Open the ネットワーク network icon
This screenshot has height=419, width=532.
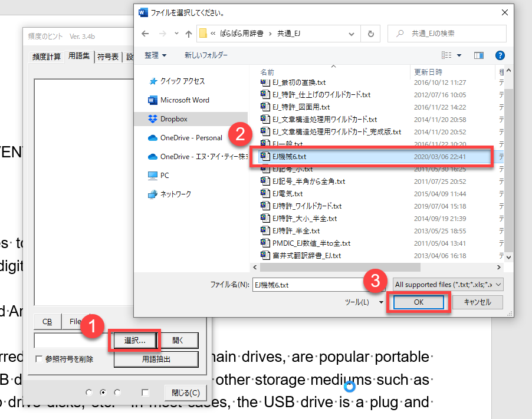(x=153, y=194)
